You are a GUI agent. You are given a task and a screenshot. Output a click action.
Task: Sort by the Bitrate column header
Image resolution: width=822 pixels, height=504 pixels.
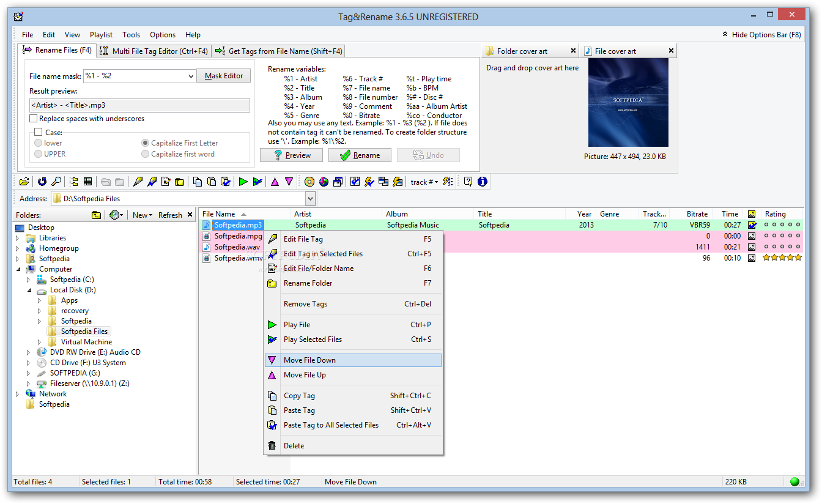point(692,214)
